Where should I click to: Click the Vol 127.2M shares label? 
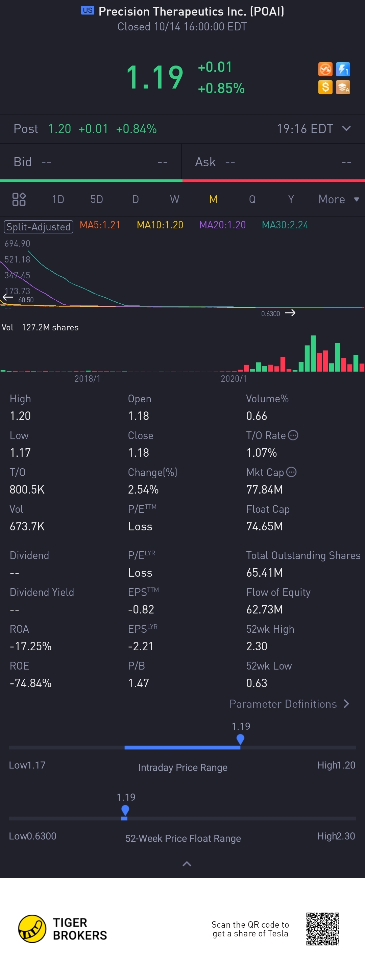tap(40, 327)
